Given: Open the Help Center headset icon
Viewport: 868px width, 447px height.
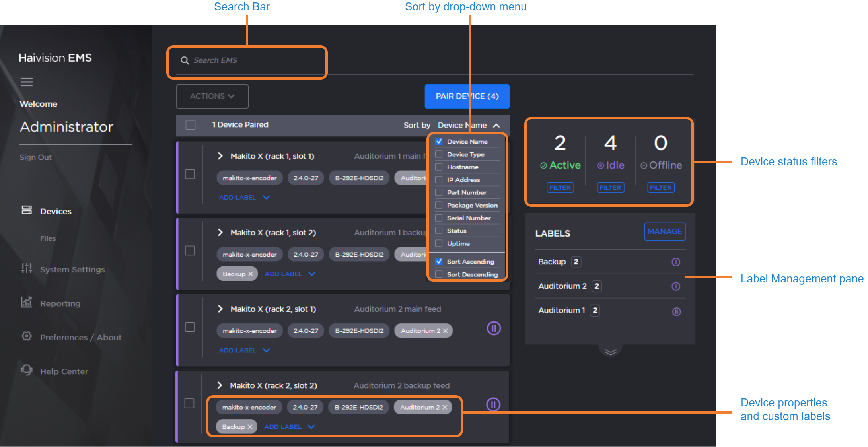Looking at the screenshot, I should (x=27, y=370).
